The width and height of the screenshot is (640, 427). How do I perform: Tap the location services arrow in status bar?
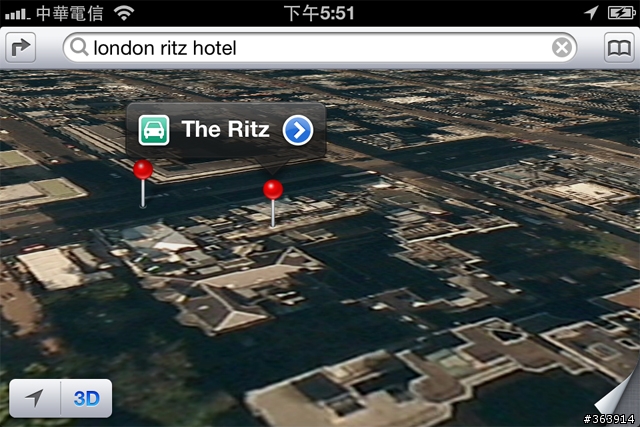[x=591, y=13]
